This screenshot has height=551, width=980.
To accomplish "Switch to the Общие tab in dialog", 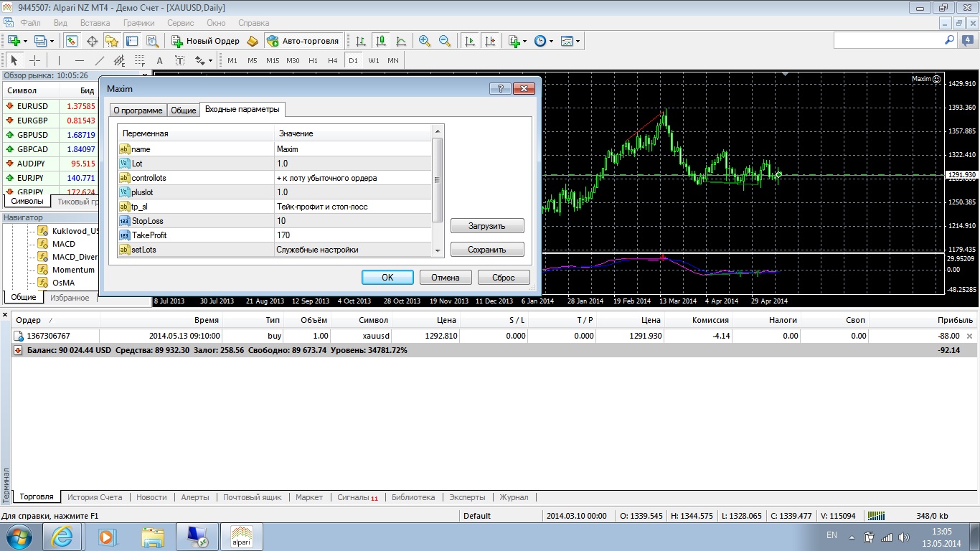I will click(x=183, y=110).
